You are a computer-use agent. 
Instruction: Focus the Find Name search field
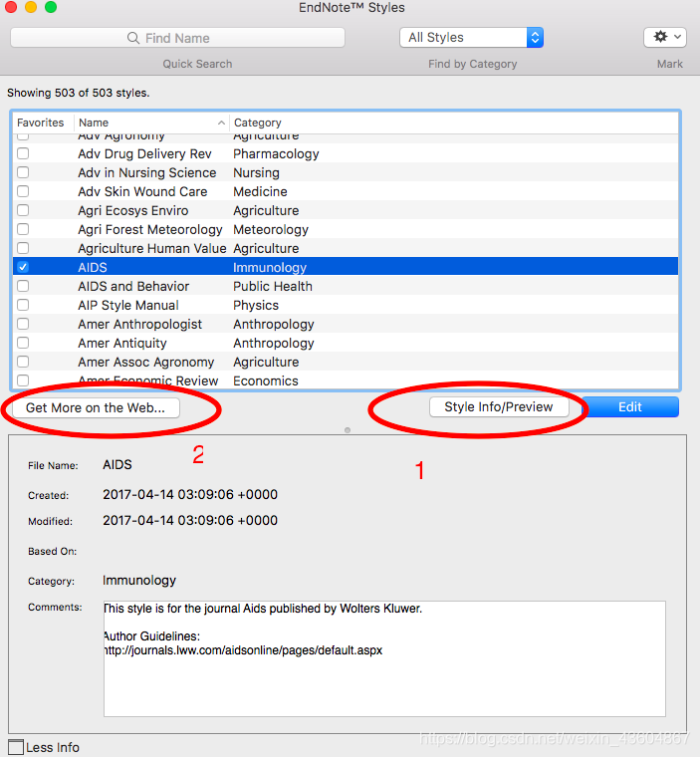click(177, 38)
